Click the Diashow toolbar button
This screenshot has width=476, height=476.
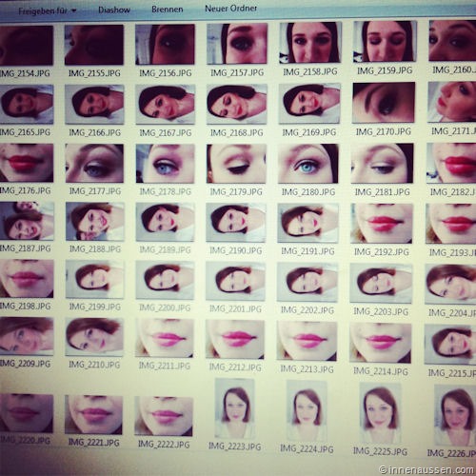[114, 10]
